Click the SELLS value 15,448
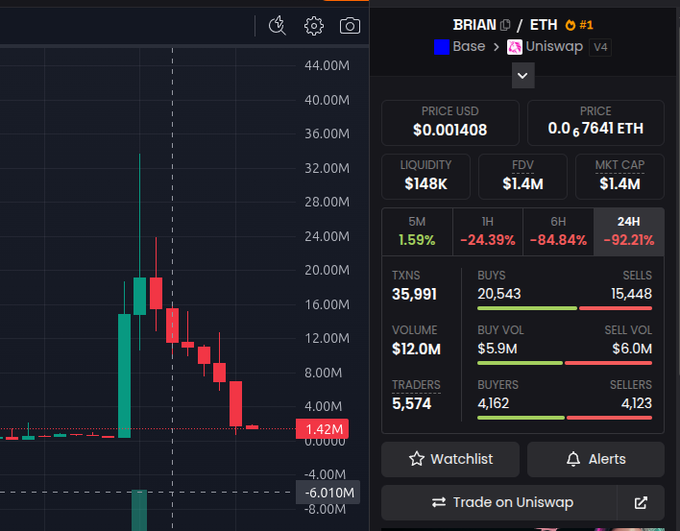The height and width of the screenshot is (531, 680). click(631, 294)
